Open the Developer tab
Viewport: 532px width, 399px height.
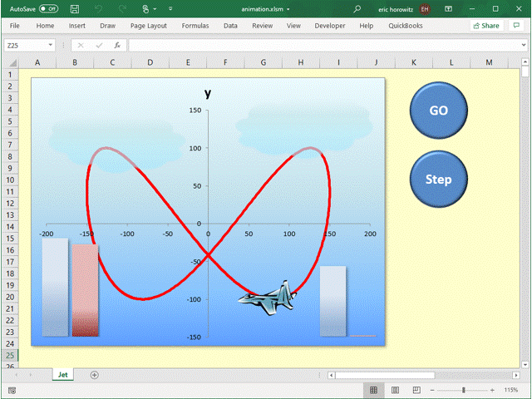pyautogui.click(x=330, y=26)
